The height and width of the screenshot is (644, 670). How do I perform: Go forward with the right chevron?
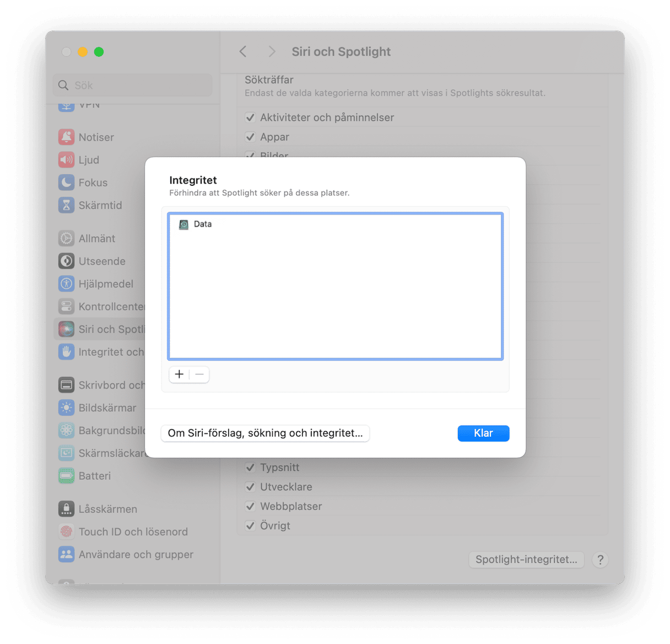[272, 51]
